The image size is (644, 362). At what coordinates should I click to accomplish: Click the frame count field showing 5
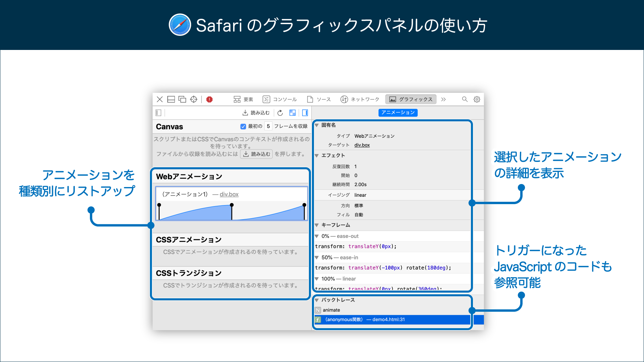point(268,126)
